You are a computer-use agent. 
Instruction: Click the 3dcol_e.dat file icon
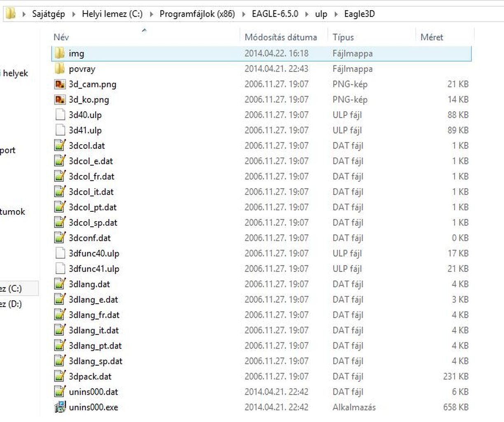pyautogui.click(x=60, y=161)
